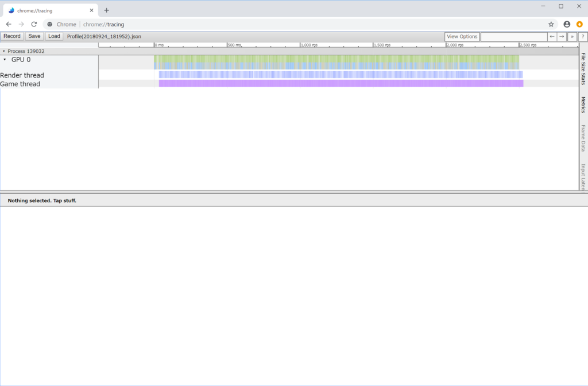Click the 1,000 ms ruler mark
The height and width of the screenshot is (386, 588).
click(x=309, y=45)
